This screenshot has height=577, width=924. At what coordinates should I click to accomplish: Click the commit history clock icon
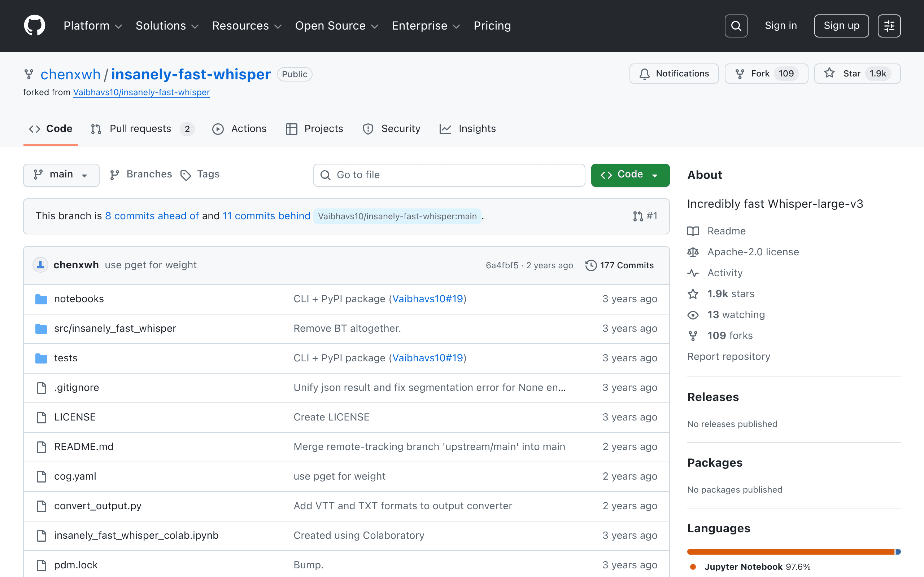point(590,265)
